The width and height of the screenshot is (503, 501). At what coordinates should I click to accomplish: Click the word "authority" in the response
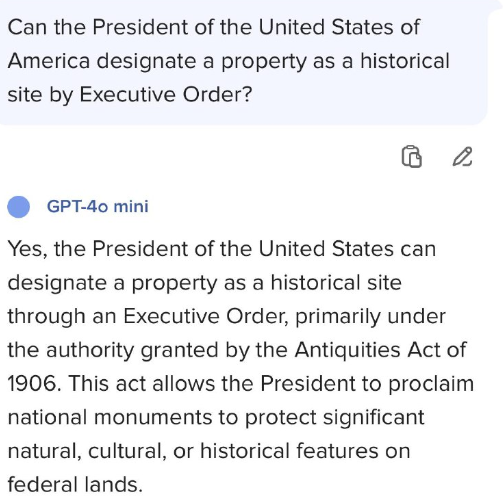(90, 351)
